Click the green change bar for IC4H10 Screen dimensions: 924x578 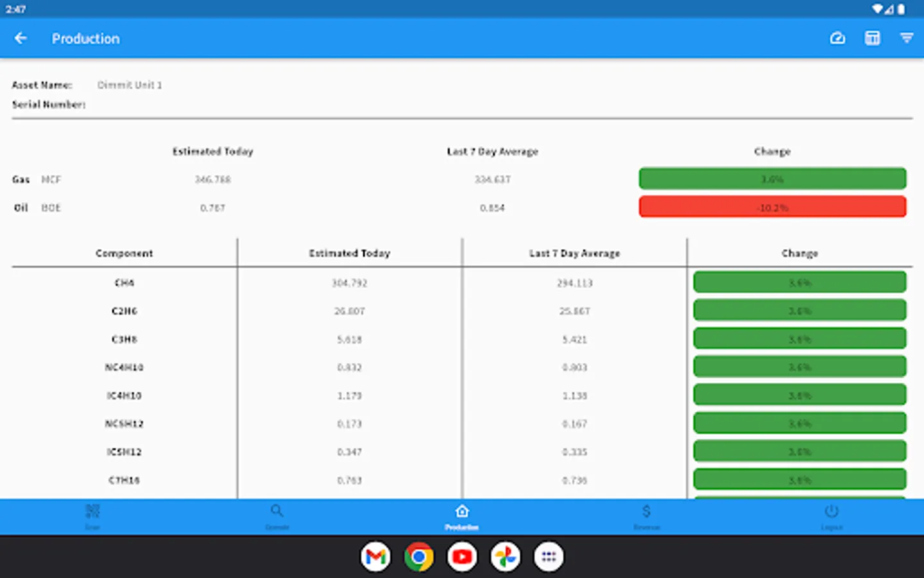[x=800, y=395]
